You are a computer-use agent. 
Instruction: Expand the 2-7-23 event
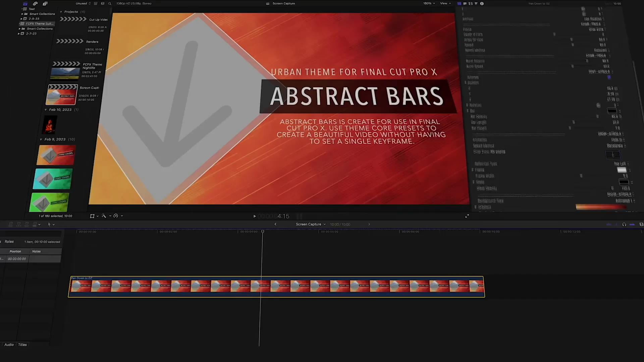19,34
